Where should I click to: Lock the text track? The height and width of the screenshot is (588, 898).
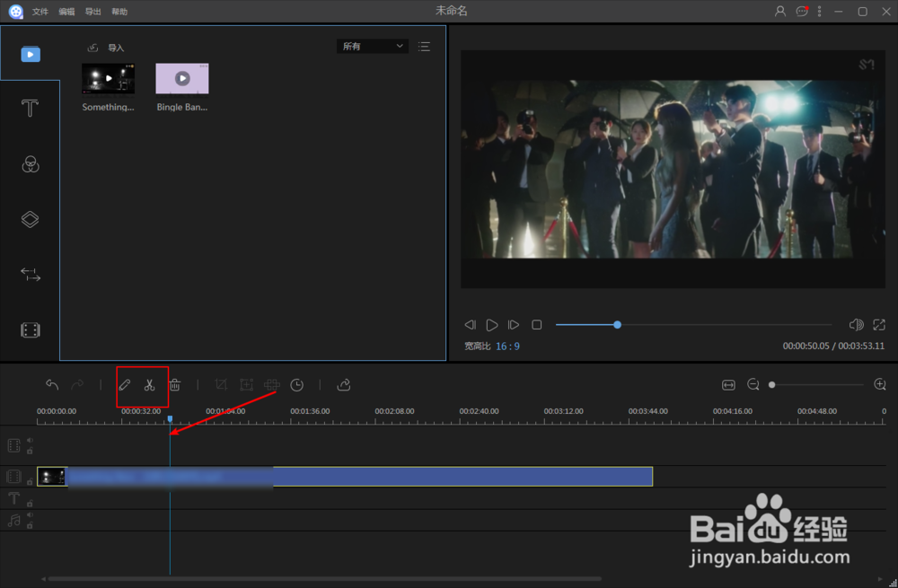point(30,504)
